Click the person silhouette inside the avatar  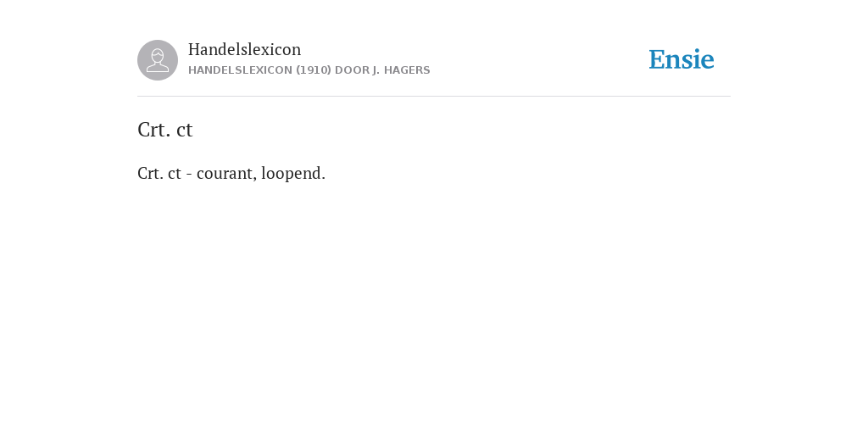coord(158,60)
